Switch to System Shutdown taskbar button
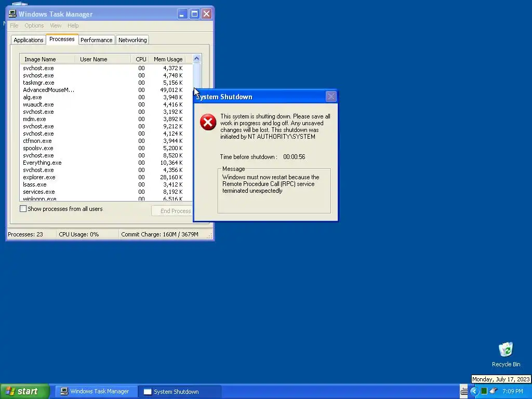The image size is (532, 399). click(180, 392)
